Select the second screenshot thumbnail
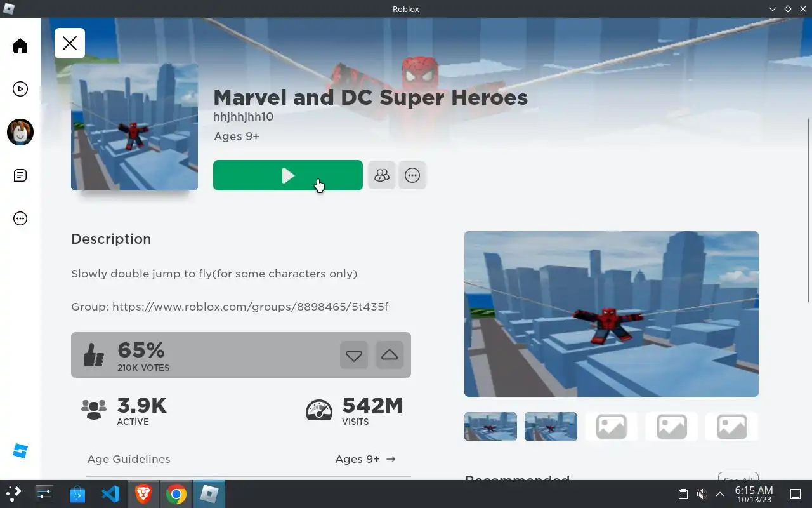The image size is (812, 508). [x=551, y=426]
